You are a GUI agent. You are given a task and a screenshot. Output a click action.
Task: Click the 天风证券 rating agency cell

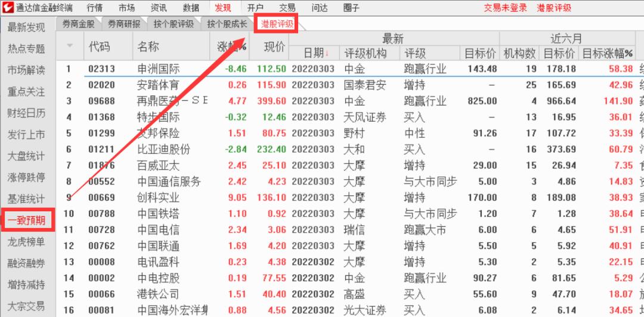point(365,117)
